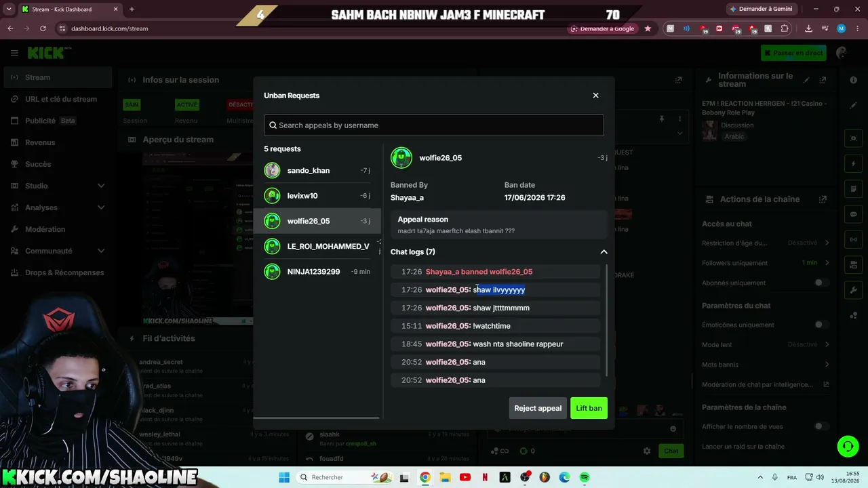
Task: Open LE_ROI_MOHAMMED_V unban request
Action: [x=317, y=247]
